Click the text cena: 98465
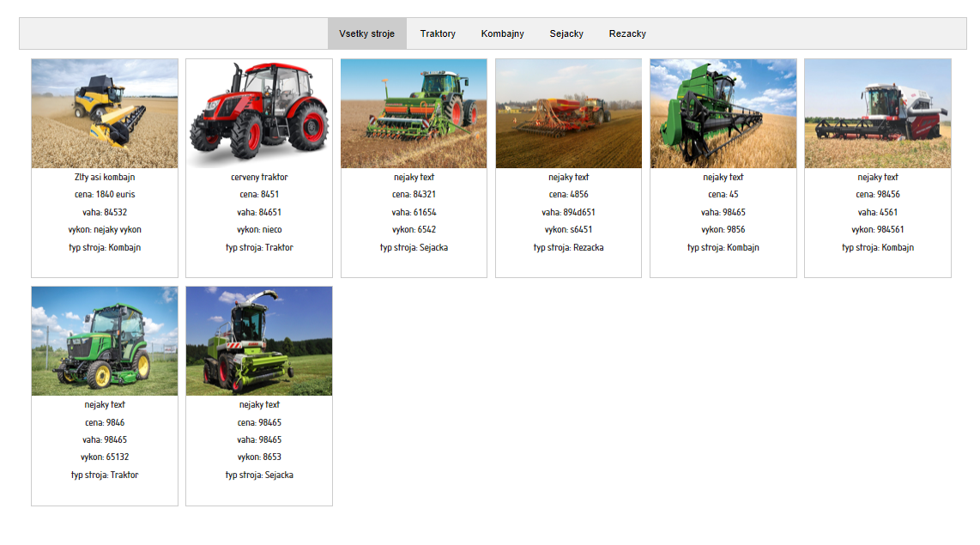980x545 pixels. (259, 422)
